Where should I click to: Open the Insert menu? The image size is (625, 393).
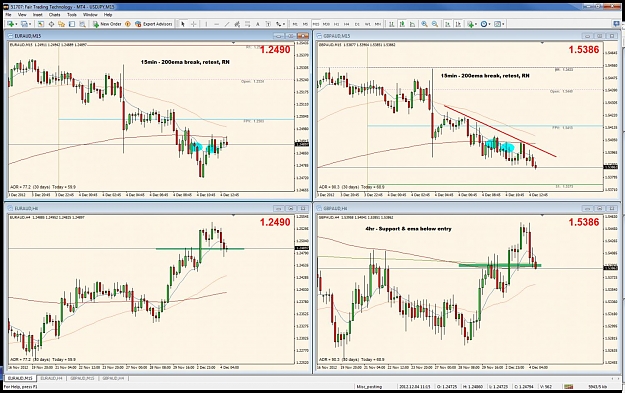point(38,14)
